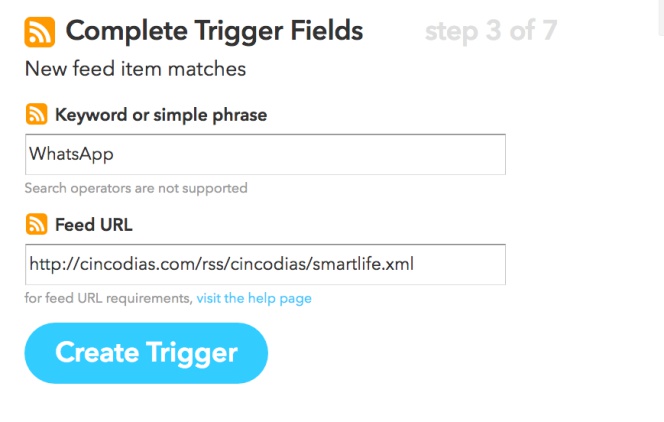664x422 pixels.
Task: Click the cincodias smartlife.xml URL text
Action: tap(221, 264)
